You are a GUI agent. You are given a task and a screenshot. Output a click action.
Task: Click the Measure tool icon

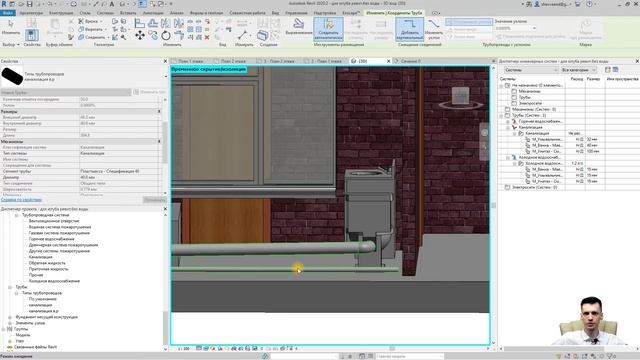pyautogui.click(x=242, y=35)
